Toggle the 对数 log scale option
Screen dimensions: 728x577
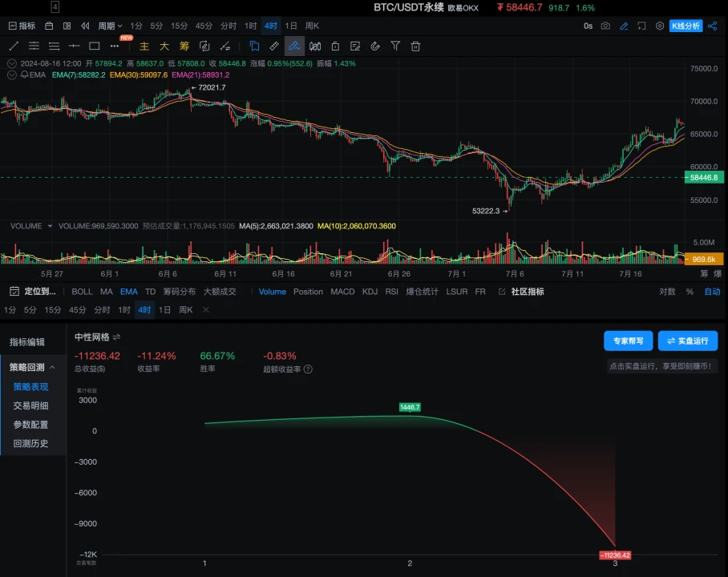pyautogui.click(x=667, y=292)
